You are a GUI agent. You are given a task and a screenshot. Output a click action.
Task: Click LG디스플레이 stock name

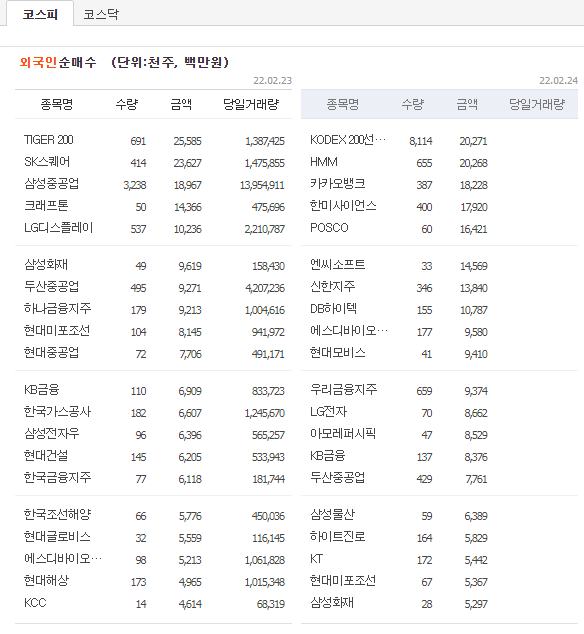pyautogui.click(x=59, y=228)
